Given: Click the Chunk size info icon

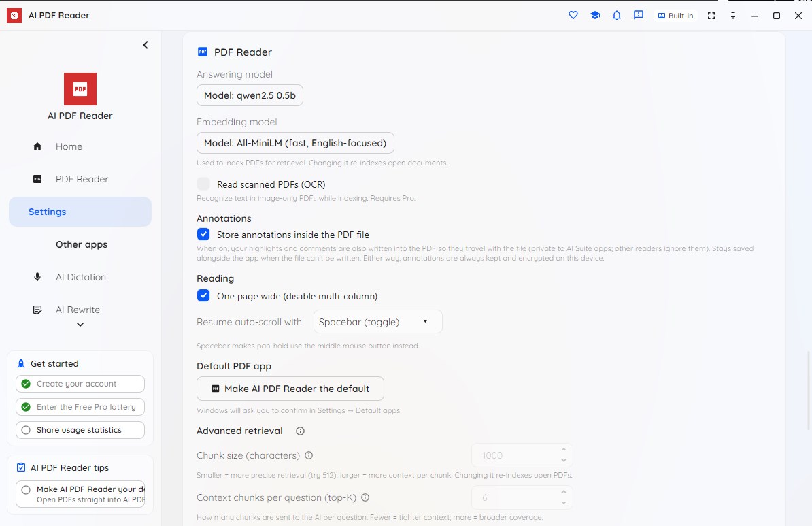Looking at the screenshot, I should (309, 455).
